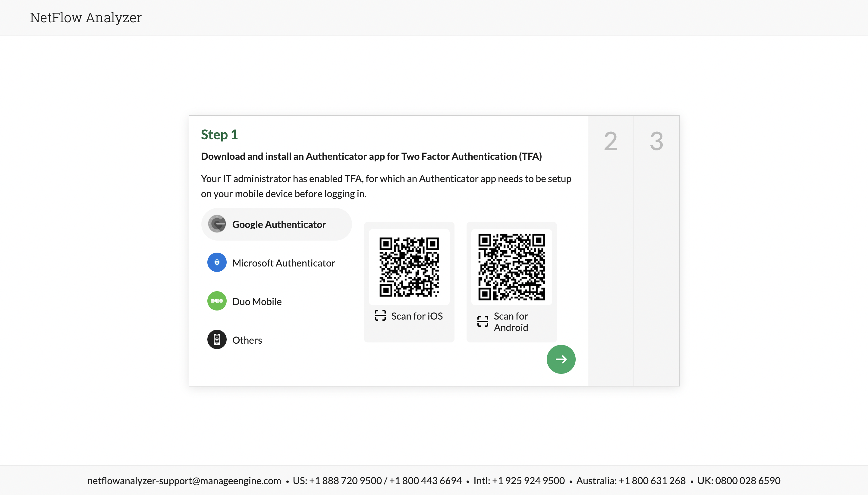Select Google Authenticator option label
This screenshot has width=868, height=495.
tap(279, 224)
